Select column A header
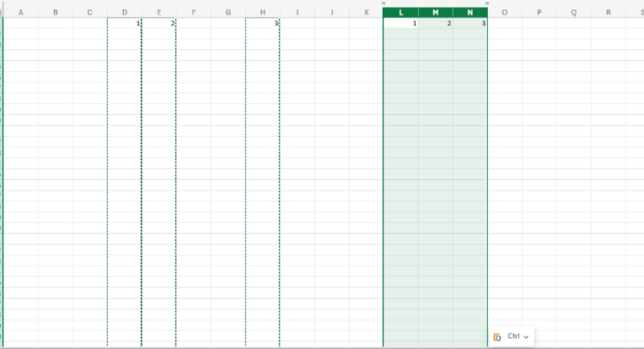 pyautogui.click(x=20, y=13)
